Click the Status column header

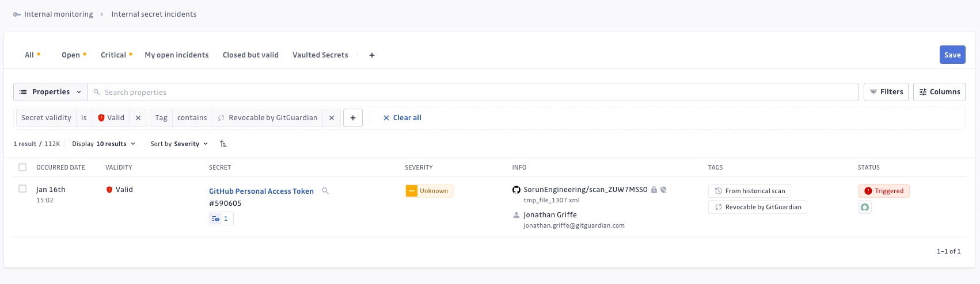point(869,167)
